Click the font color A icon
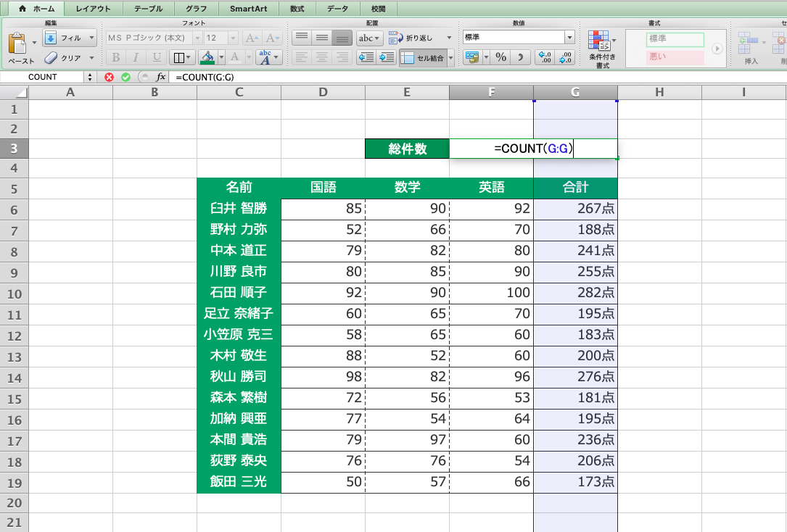 pos(235,58)
